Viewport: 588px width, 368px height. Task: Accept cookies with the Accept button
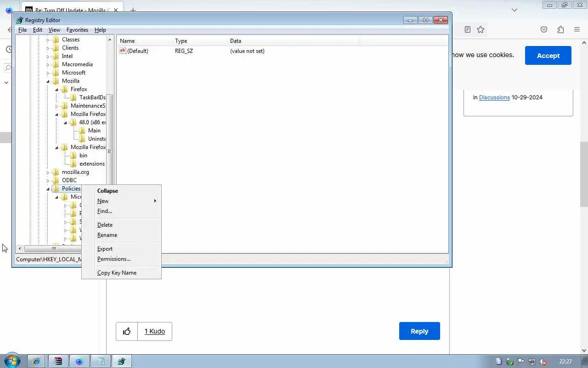click(x=548, y=55)
